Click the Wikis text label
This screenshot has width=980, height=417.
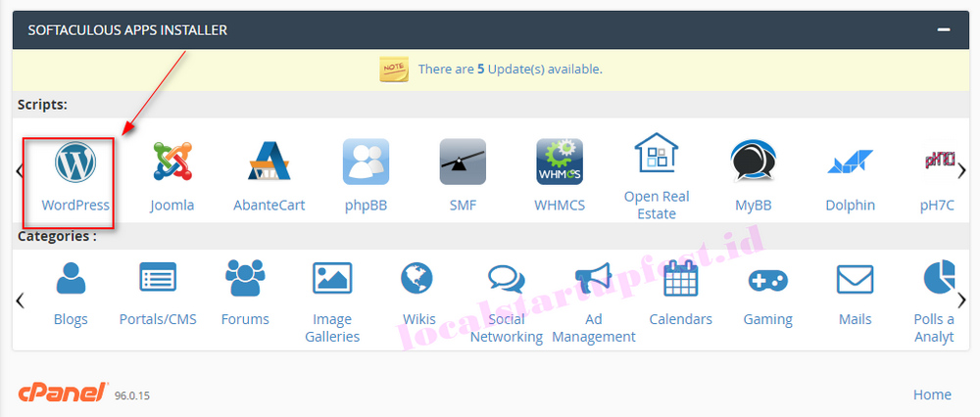419,320
